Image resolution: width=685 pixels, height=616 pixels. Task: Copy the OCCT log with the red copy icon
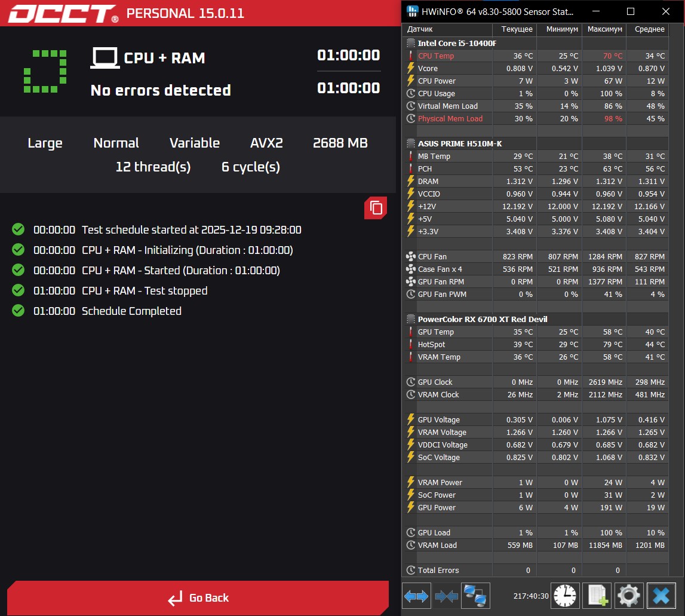[376, 208]
